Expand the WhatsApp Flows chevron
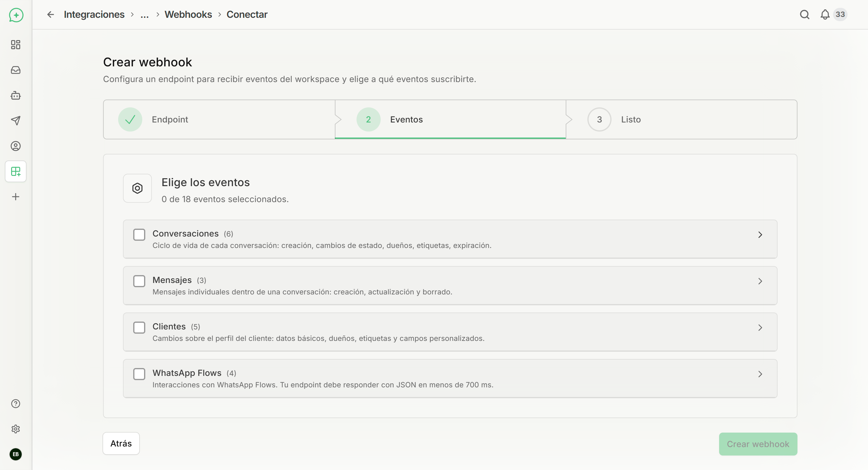868x470 pixels. pos(760,374)
